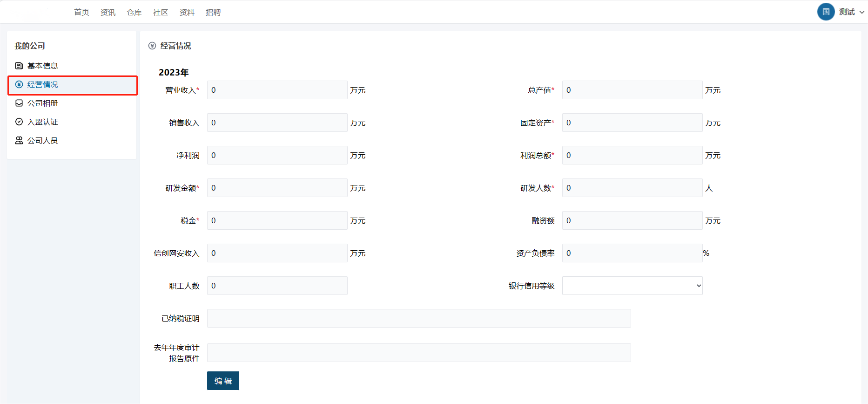Click the 资产负债率 input field
Image resolution: width=868 pixels, height=404 pixels.
coord(632,253)
